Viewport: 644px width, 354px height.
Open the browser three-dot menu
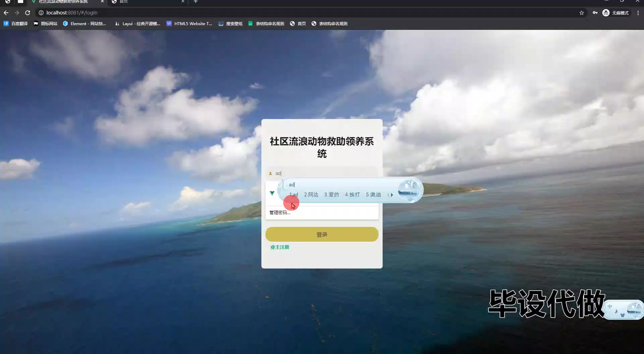tap(638, 13)
